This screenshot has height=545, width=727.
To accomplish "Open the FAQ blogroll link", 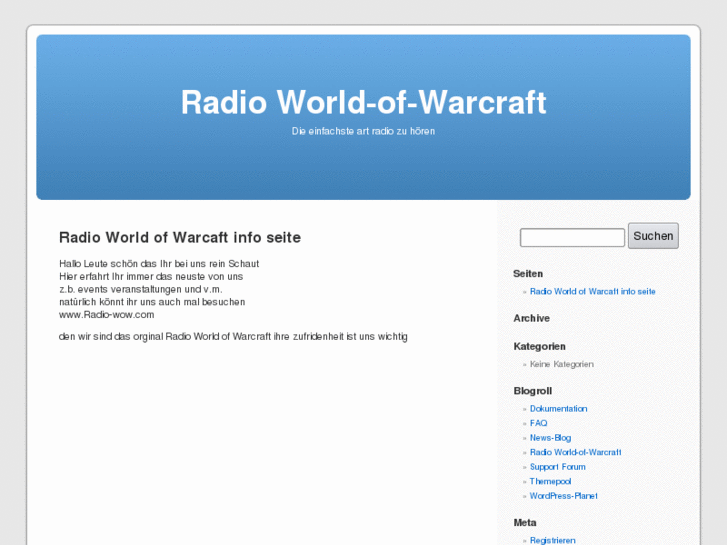I will [538, 423].
